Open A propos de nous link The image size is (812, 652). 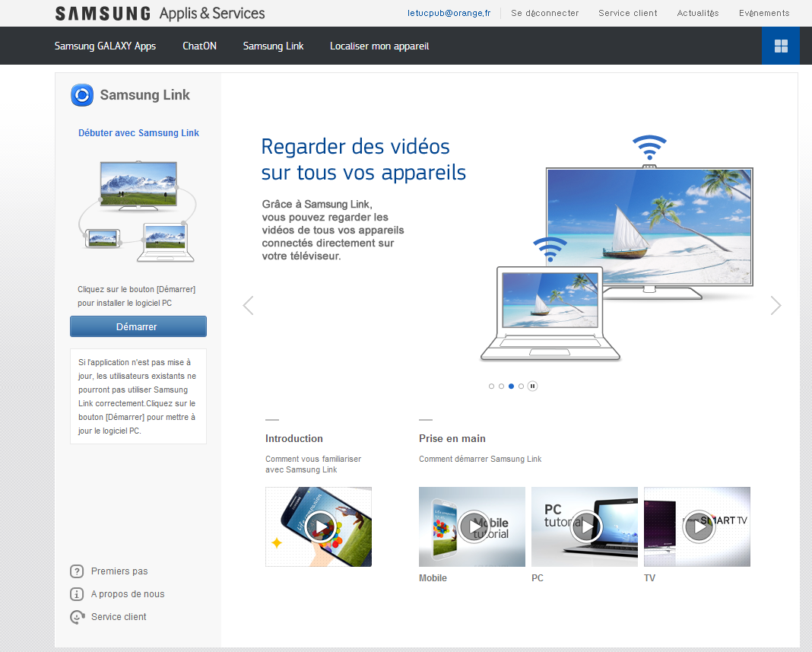(x=128, y=594)
